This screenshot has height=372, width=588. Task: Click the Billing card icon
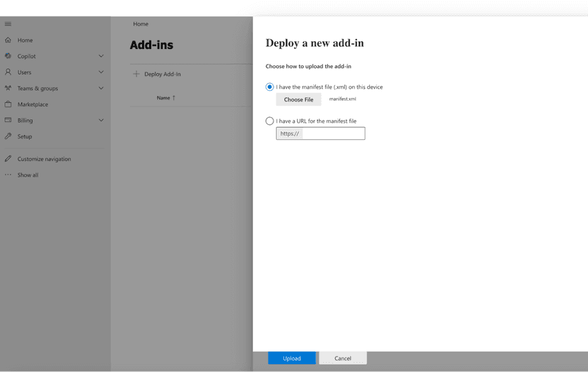pos(8,120)
